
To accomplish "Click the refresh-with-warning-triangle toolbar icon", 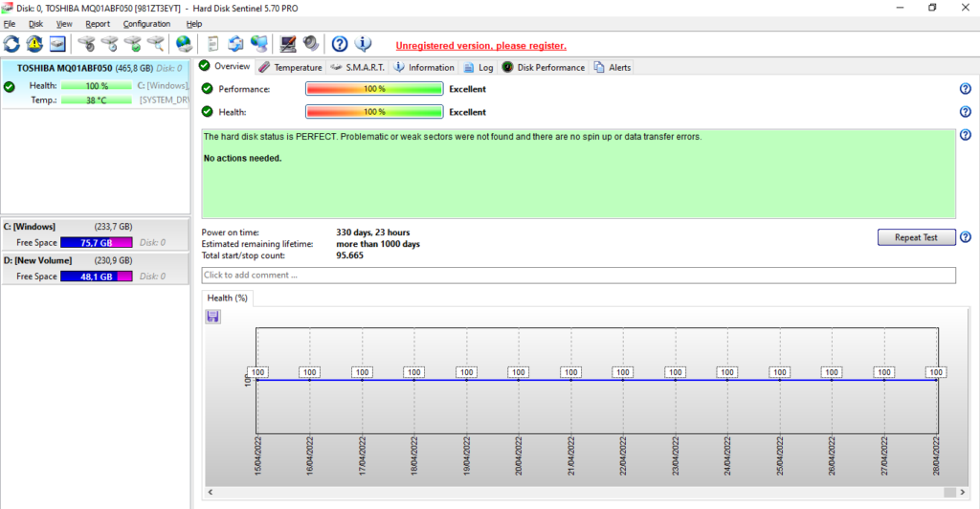I will click(x=34, y=44).
